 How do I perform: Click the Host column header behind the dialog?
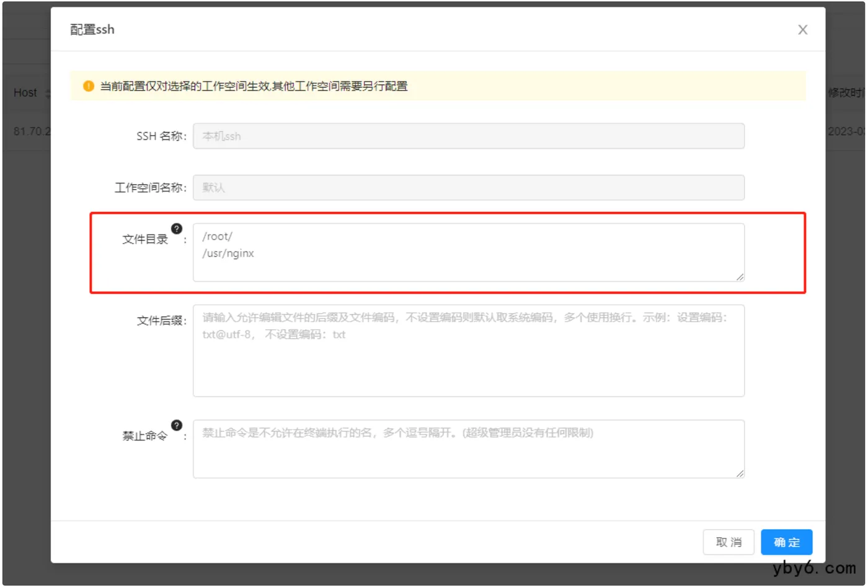pos(24,93)
